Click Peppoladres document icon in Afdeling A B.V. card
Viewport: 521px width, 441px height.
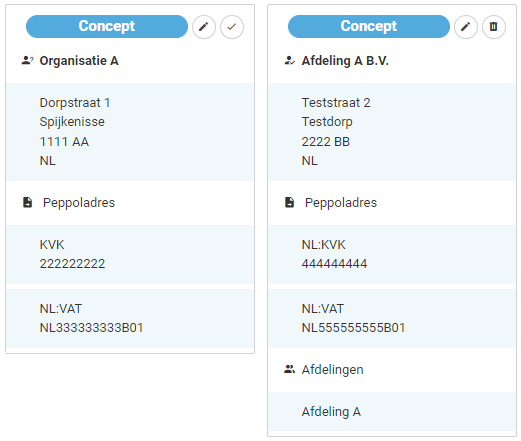[289, 202]
